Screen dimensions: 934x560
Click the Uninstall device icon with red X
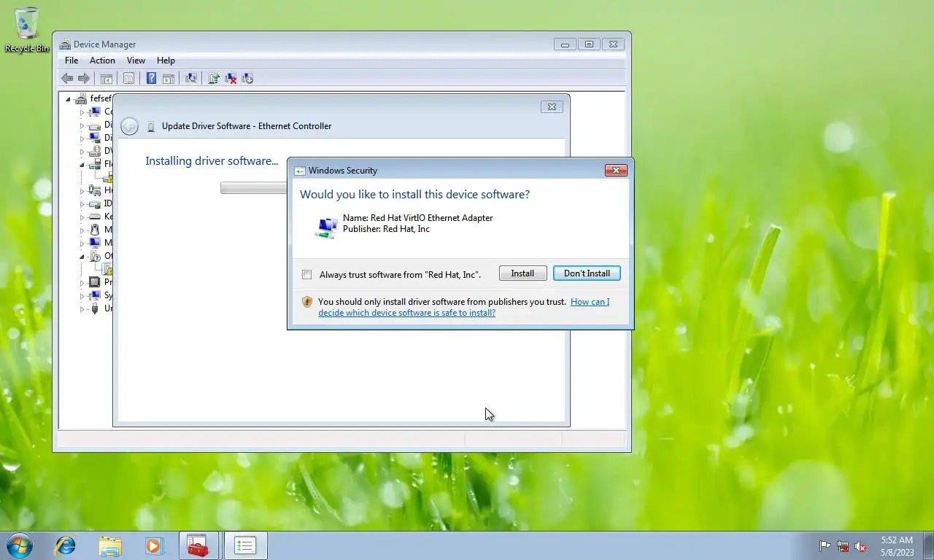[x=231, y=79]
